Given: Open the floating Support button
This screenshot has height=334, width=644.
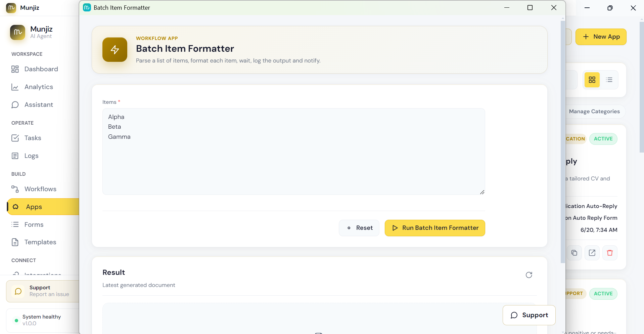Looking at the screenshot, I should click(x=529, y=315).
